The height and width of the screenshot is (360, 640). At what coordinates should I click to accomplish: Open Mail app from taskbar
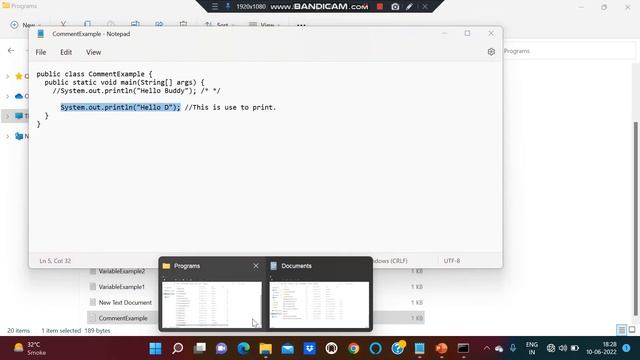point(288,348)
